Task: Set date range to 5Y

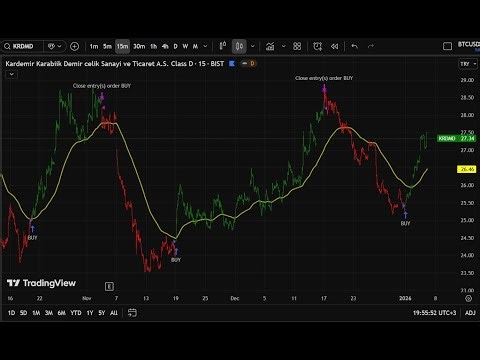Action: point(102,313)
